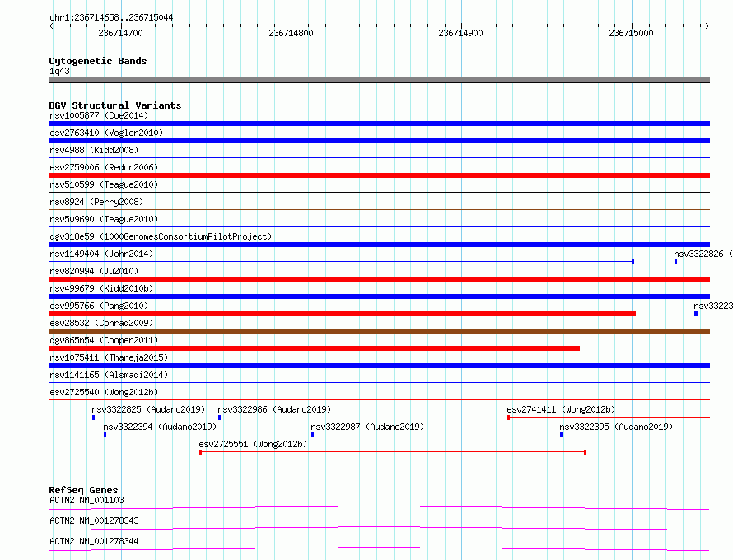Screen dimensions: 733x560
Task: Click ruler position 236714700
Action: tap(120, 33)
